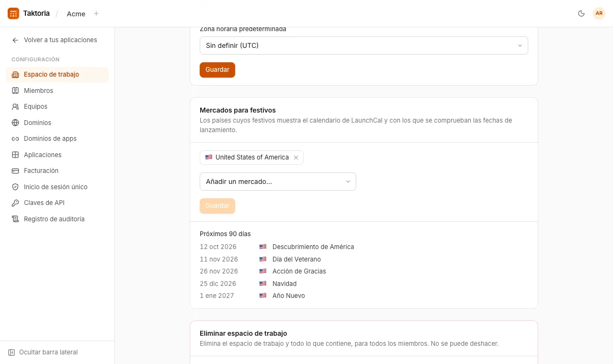Click the Miembros icon in sidebar
This screenshot has height=364, width=613.
click(15, 91)
